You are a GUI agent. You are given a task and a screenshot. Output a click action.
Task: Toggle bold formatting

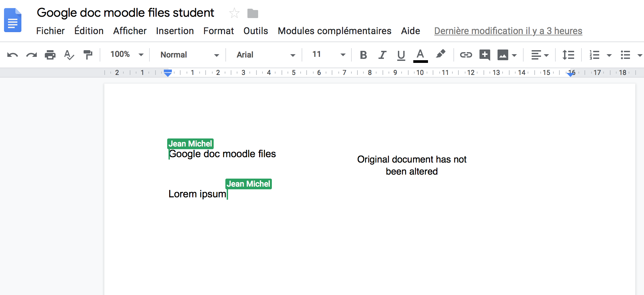tap(363, 55)
